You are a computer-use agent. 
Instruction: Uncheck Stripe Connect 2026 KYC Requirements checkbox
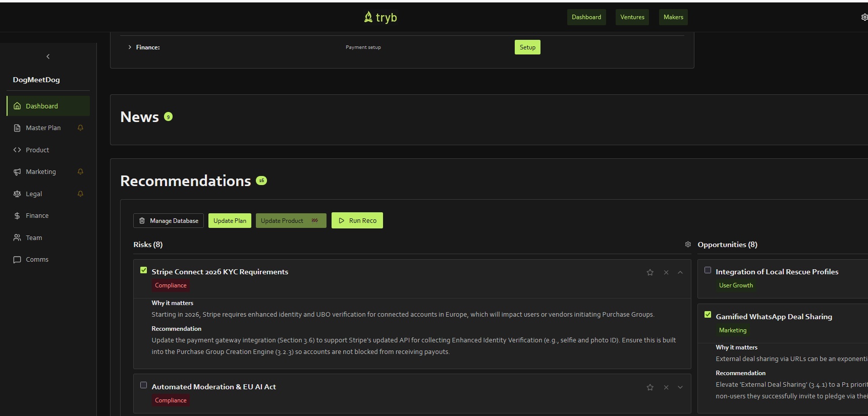point(143,270)
